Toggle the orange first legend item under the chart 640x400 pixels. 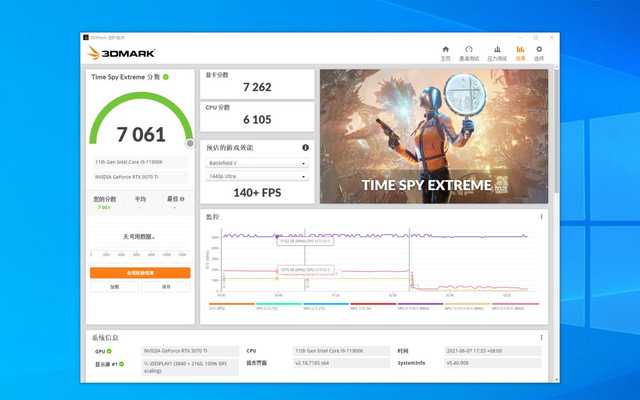pos(231,306)
